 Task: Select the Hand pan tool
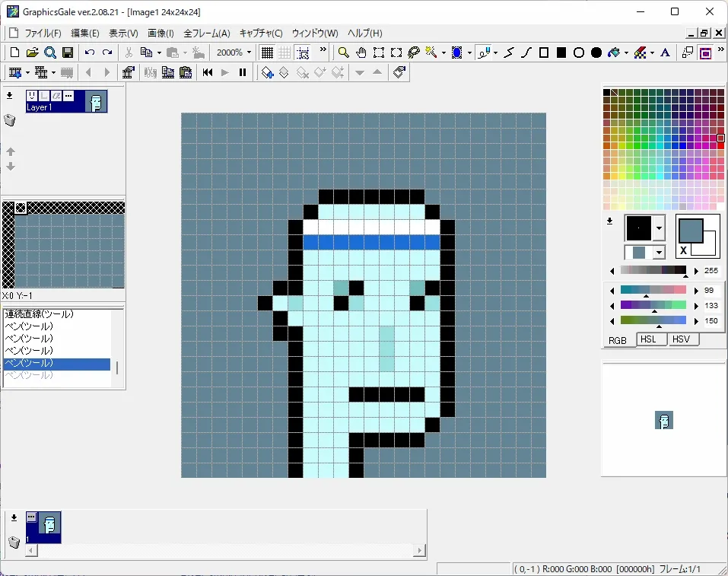tap(360, 53)
